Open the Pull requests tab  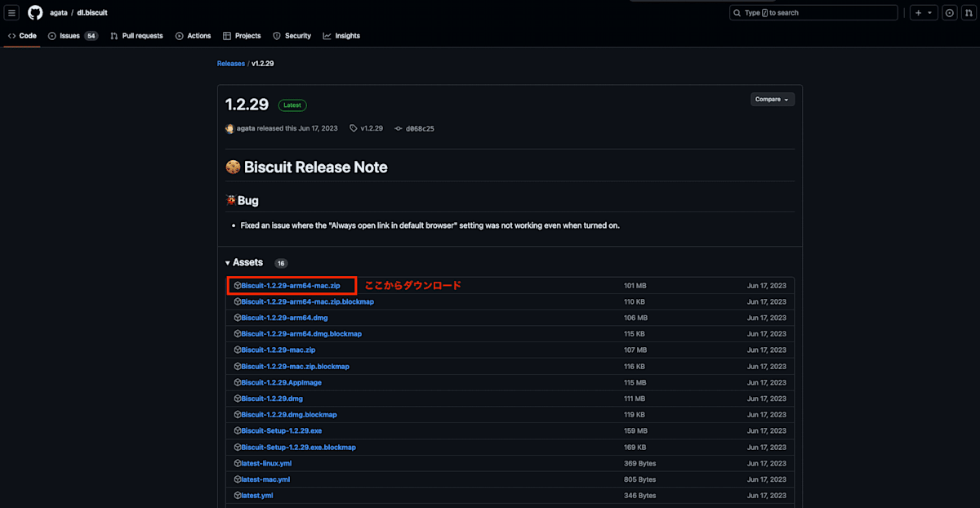(136, 36)
